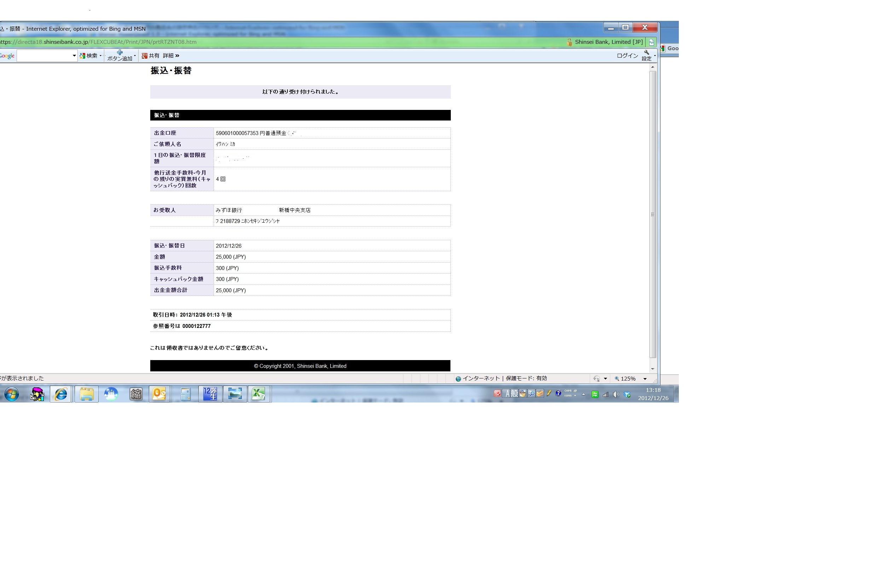Screen dimensions: 874x588
Task: Show hidden system tray icons arrow
Action: click(583, 394)
